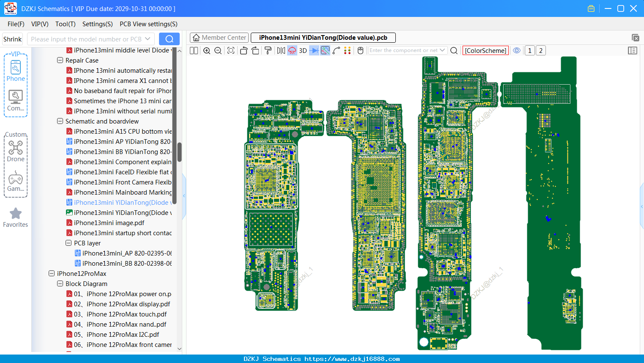
Task: Zoom out of the PCB view
Action: coord(218,51)
